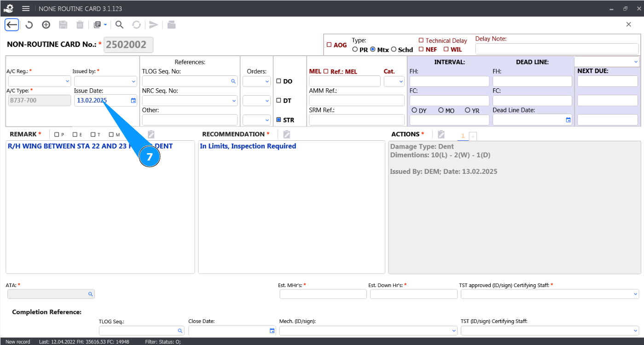Image resolution: width=644 pixels, height=345 pixels.
Task: Click the Delay Note input field
Action: click(x=557, y=49)
